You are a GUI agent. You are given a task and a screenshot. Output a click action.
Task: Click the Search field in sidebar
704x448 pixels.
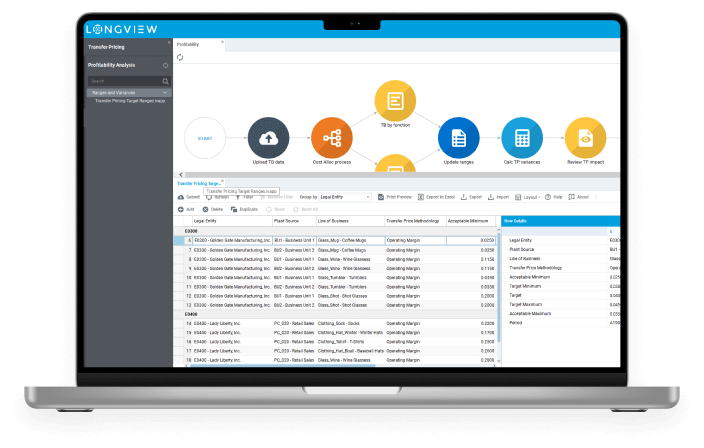click(124, 81)
